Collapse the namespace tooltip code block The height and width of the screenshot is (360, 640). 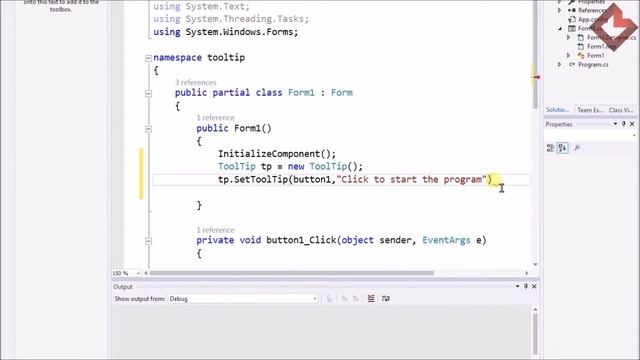[x=149, y=58]
